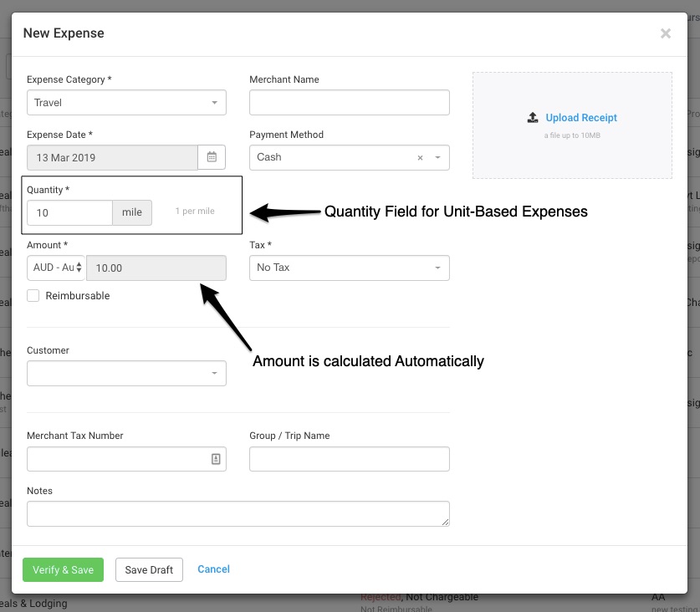Click the Verify & Save button
The height and width of the screenshot is (612, 700).
[63, 569]
